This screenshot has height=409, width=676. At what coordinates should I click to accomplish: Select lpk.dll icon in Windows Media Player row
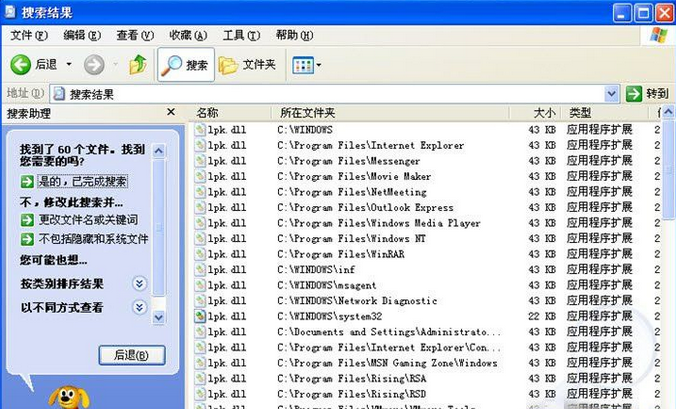pos(200,222)
